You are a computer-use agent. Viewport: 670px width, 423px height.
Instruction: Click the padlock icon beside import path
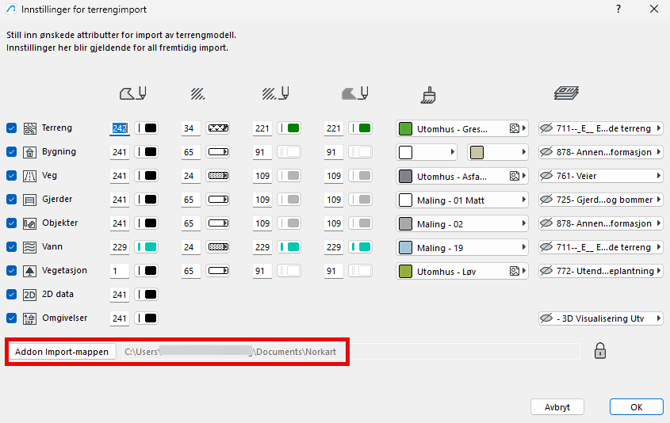pos(600,351)
